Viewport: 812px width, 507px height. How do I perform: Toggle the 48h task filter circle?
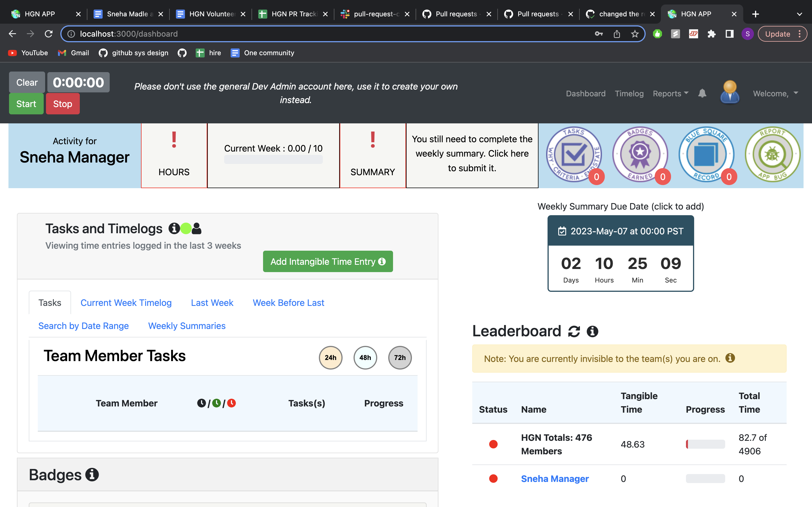[x=365, y=357]
